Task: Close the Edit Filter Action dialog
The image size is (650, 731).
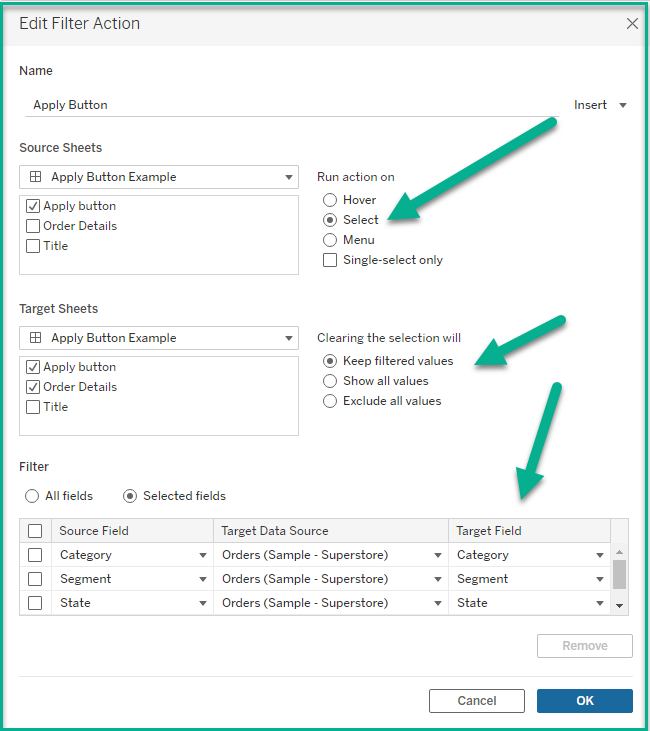Action: [x=632, y=24]
